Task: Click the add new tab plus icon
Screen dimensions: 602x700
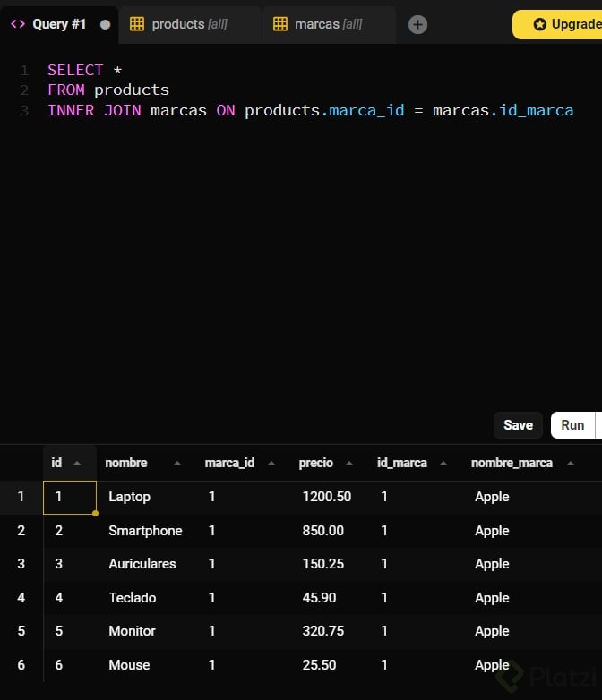Action: click(x=417, y=25)
